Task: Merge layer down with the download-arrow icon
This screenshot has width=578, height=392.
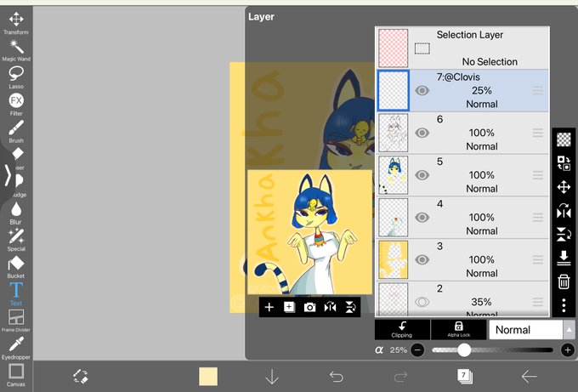Action: pos(564,258)
